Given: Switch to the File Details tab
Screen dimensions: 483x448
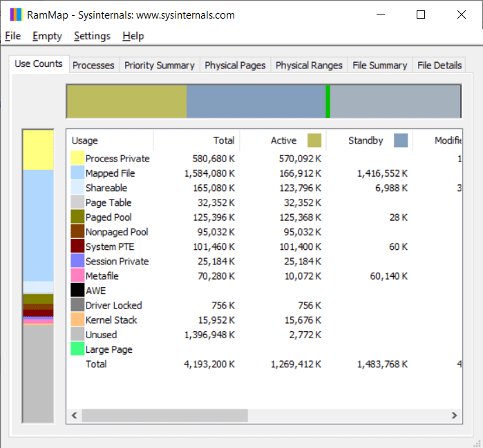Looking at the screenshot, I should pyautogui.click(x=439, y=65).
